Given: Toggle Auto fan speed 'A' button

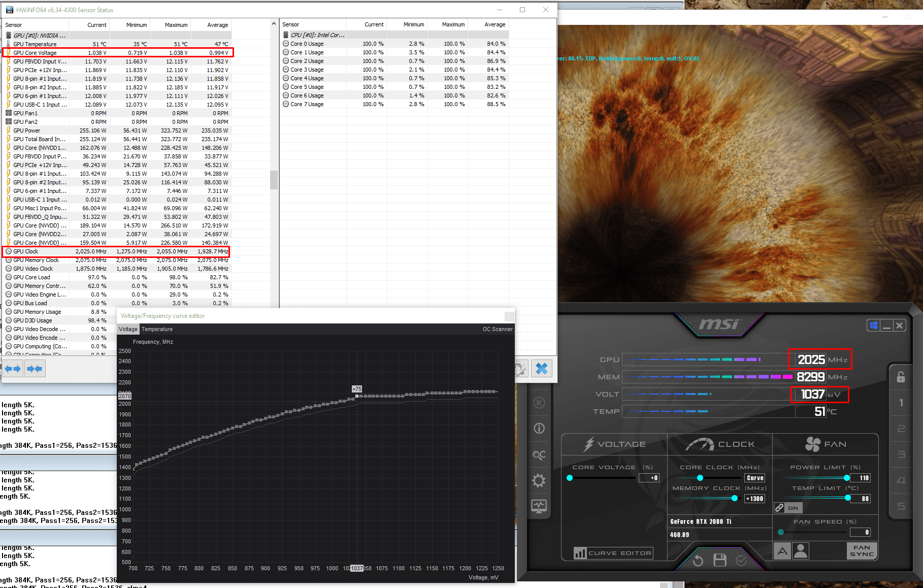Looking at the screenshot, I should click(782, 551).
